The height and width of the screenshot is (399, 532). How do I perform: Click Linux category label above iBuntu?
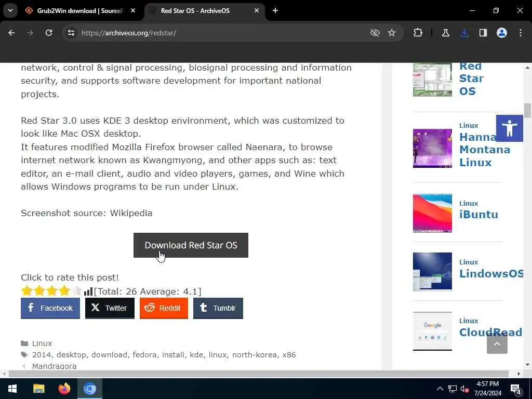(469, 203)
